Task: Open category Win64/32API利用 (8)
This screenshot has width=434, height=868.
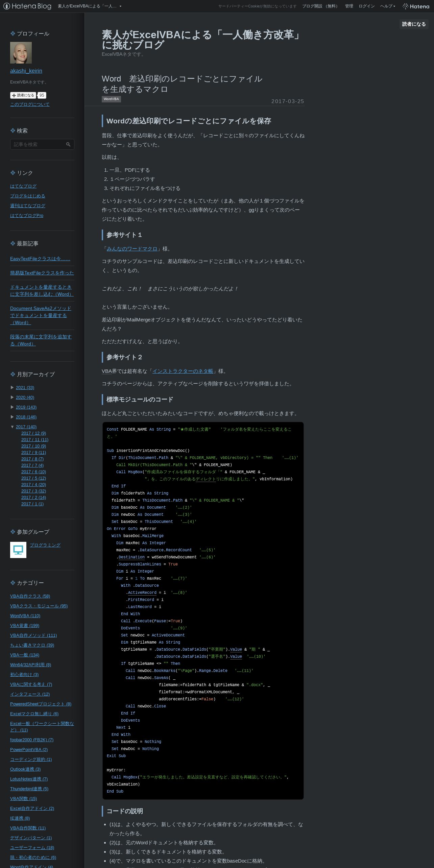Action: 30,665
